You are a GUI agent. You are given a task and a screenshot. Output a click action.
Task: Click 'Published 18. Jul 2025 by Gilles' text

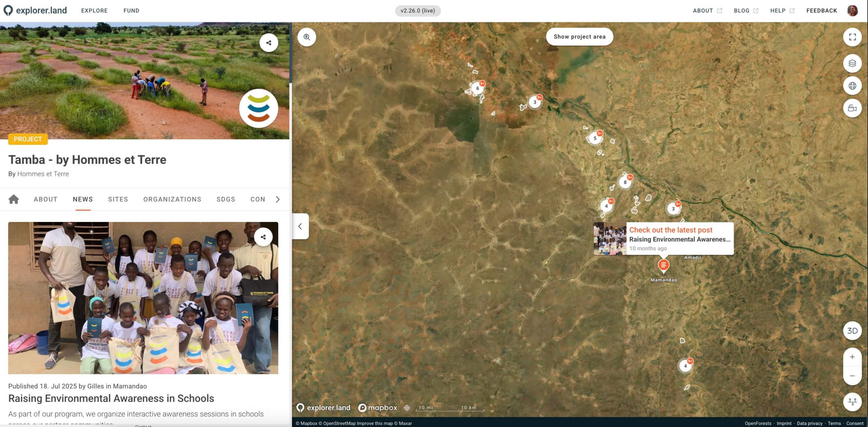pos(56,386)
